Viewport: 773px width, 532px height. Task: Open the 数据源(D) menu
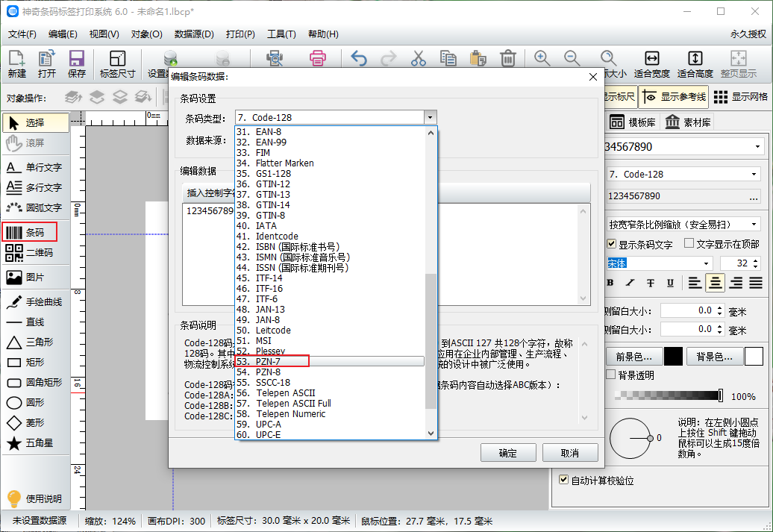pyautogui.click(x=193, y=34)
